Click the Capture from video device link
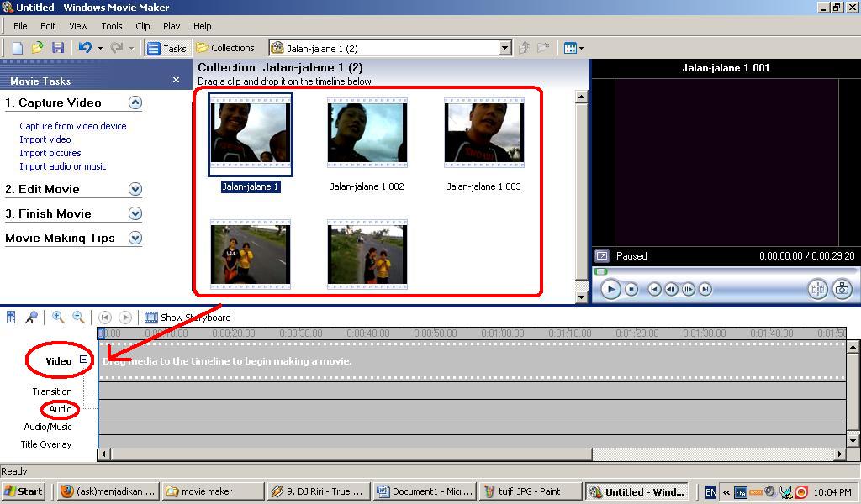 point(72,124)
